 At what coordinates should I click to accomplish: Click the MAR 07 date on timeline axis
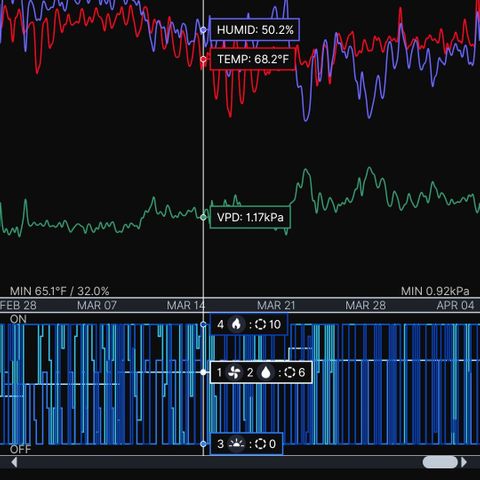97,305
